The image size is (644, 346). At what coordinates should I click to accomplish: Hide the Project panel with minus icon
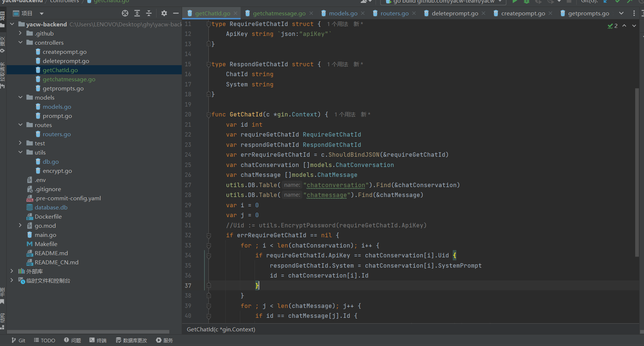tap(176, 14)
